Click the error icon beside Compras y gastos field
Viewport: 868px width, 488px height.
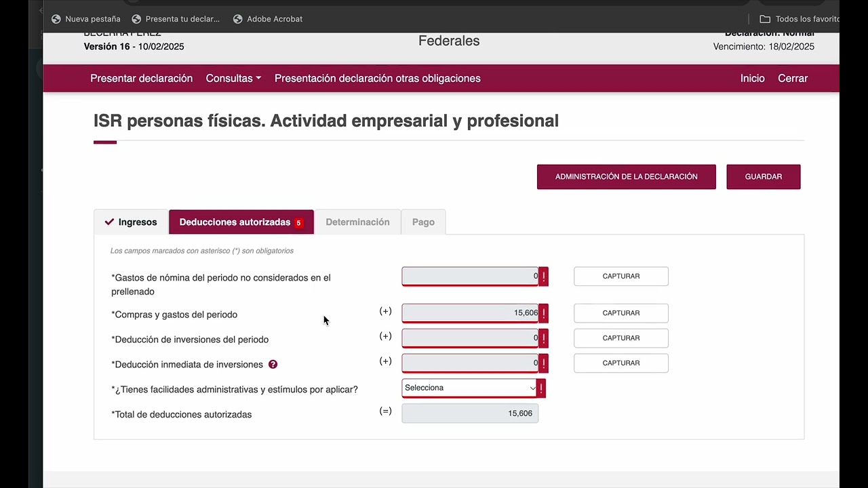543,313
